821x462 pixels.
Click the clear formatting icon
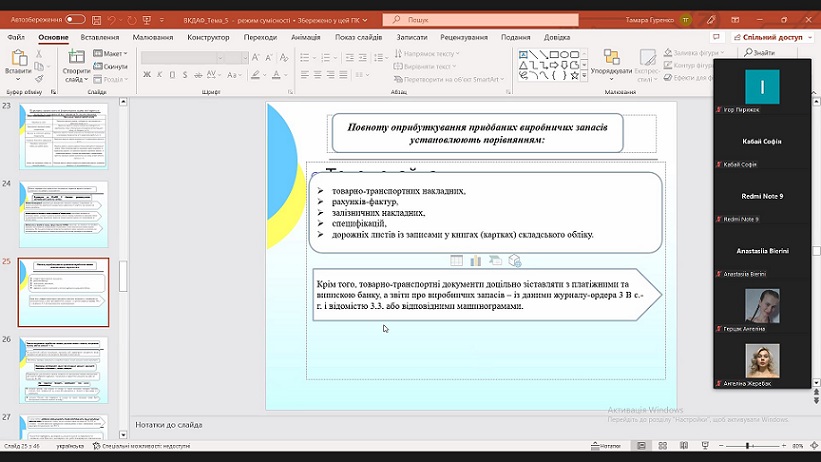(x=284, y=58)
